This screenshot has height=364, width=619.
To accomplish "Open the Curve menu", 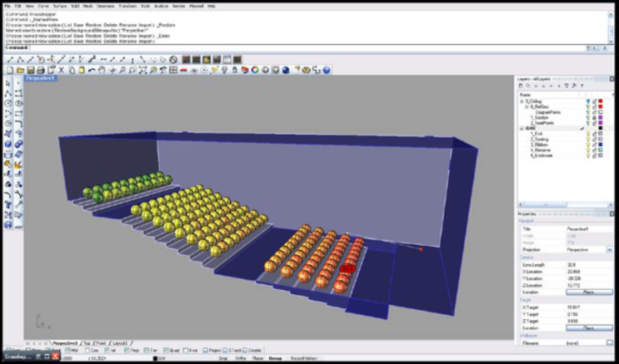I will (x=43, y=7).
